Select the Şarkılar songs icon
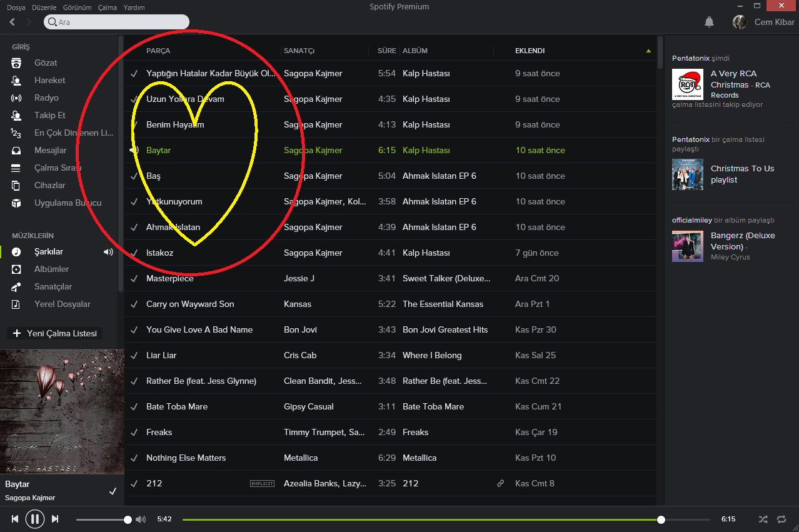 click(x=16, y=251)
